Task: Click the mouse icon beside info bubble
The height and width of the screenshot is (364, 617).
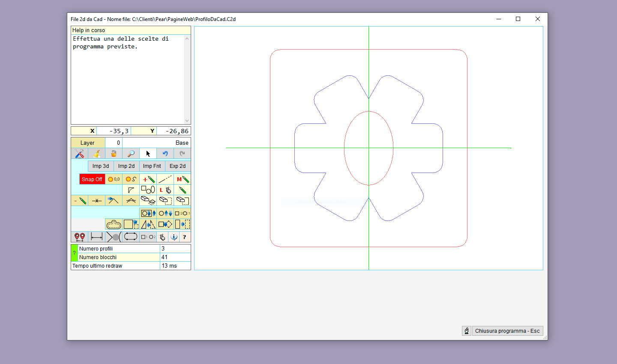Action: 162,237
